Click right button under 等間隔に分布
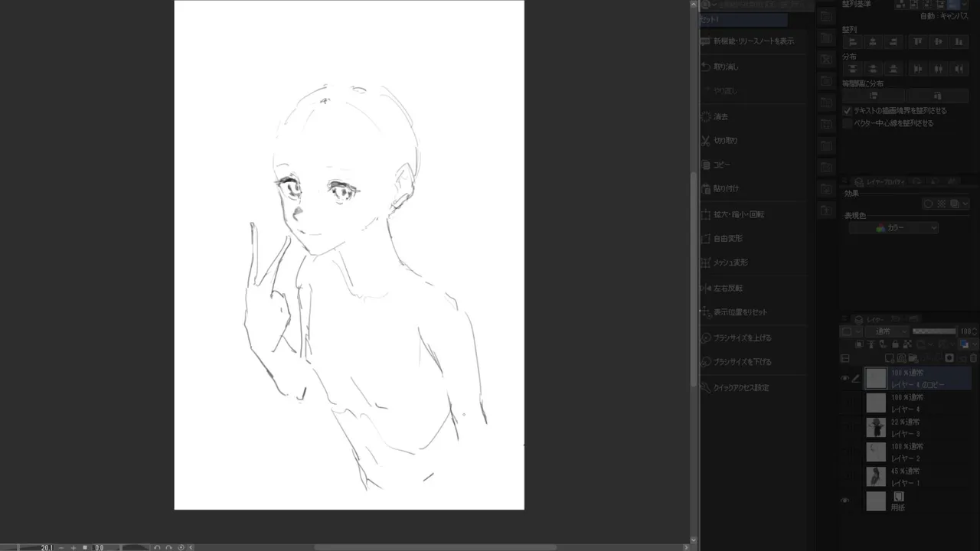This screenshot has width=980, height=551. [x=938, y=96]
